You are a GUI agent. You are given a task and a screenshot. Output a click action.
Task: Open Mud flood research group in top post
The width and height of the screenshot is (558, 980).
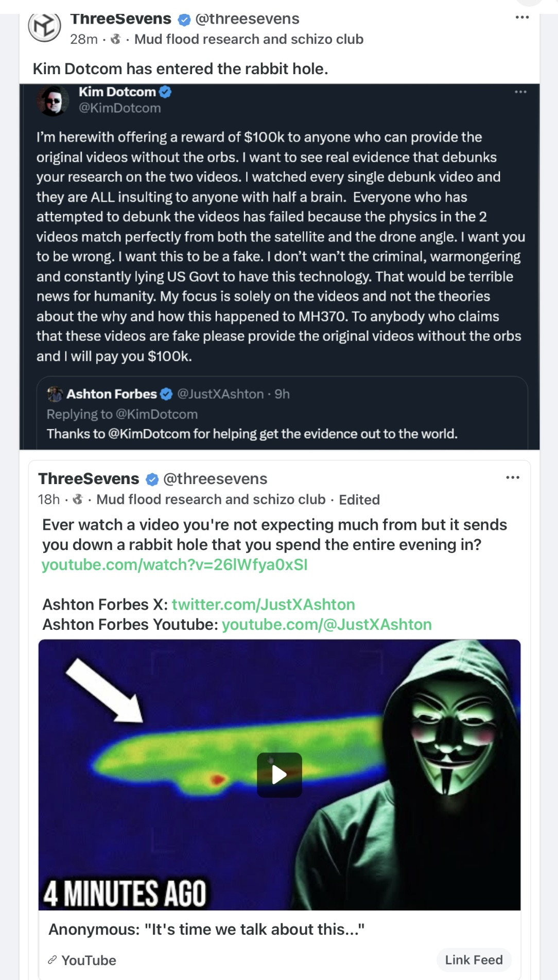point(249,39)
